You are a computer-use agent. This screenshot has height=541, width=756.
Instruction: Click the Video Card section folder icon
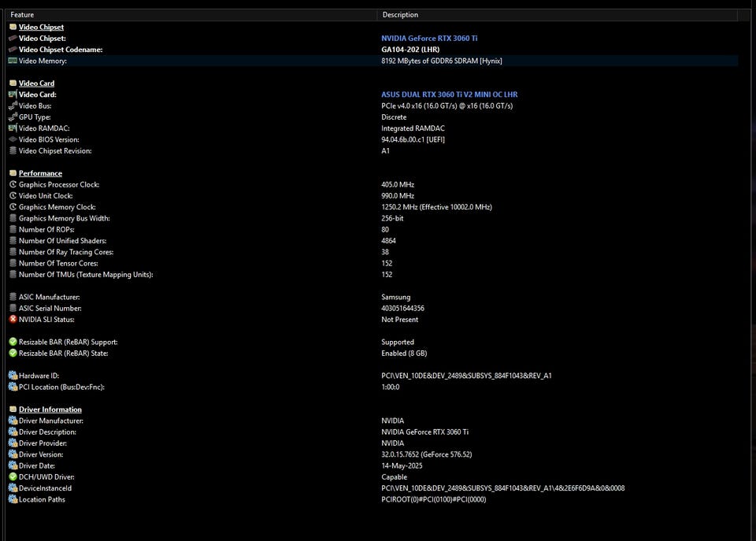[x=13, y=83]
